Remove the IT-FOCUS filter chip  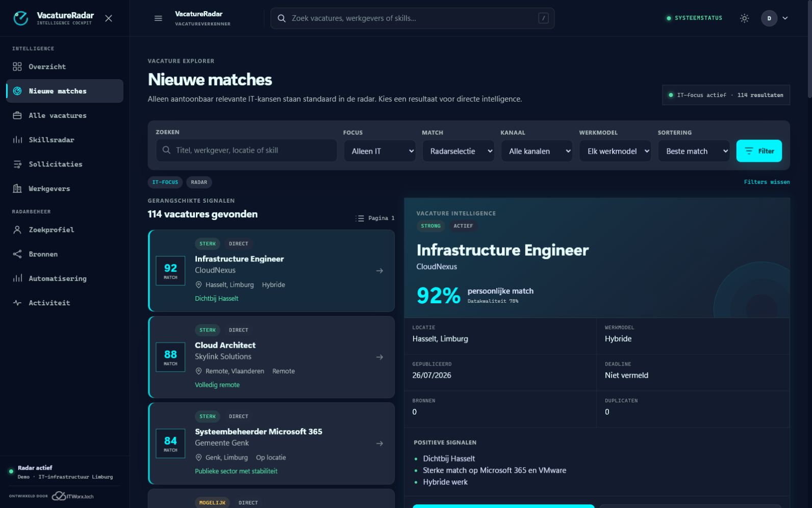(x=165, y=182)
